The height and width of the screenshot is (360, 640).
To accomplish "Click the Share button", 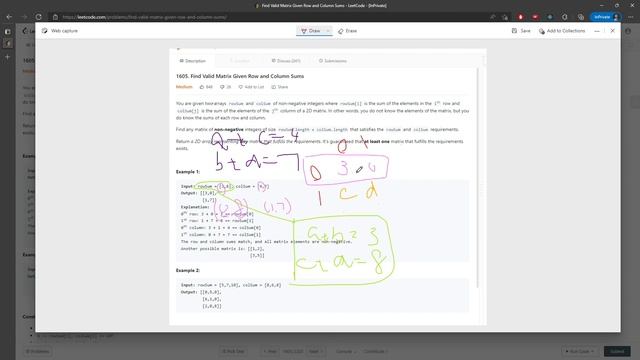I will click(280, 87).
